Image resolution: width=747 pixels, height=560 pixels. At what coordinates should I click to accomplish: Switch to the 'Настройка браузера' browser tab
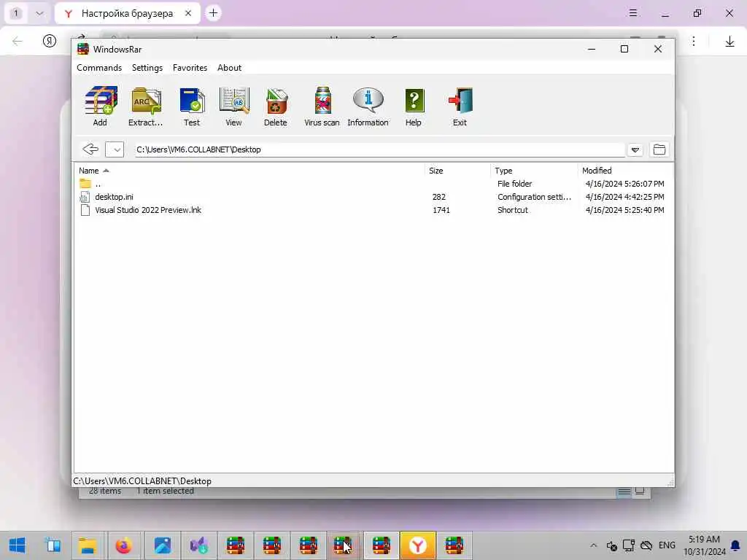coord(127,13)
